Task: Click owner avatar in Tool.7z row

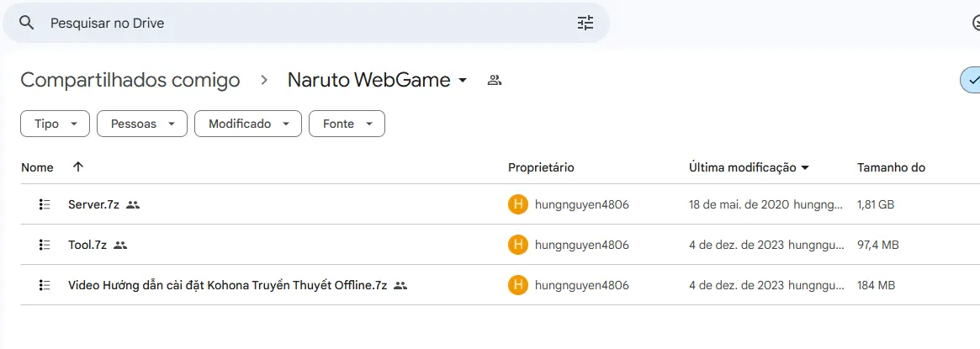Action: pyautogui.click(x=517, y=245)
